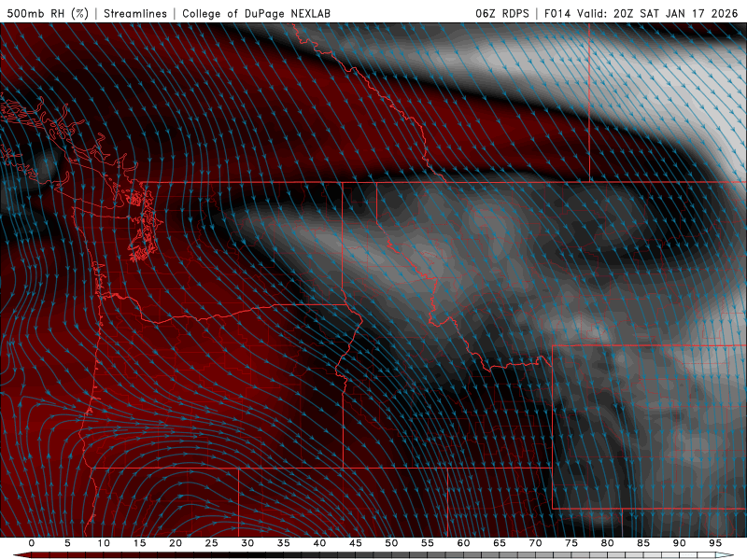747x560 pixels.
Task: Click the "10" value on the color scale
Action: click(x=104, y=543)
